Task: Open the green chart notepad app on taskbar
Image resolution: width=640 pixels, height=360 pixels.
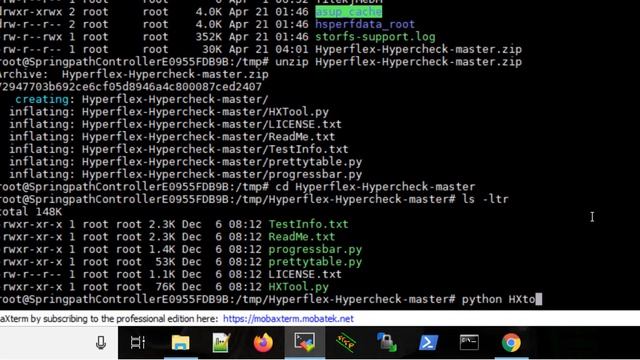Action: tap(221, 342)
